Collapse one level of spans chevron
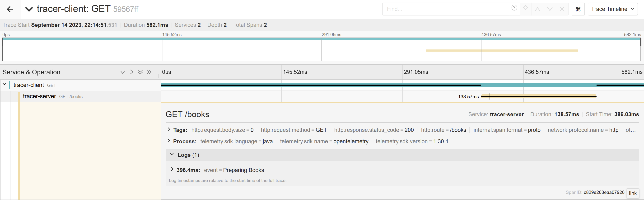 click(x=131, y=72)
